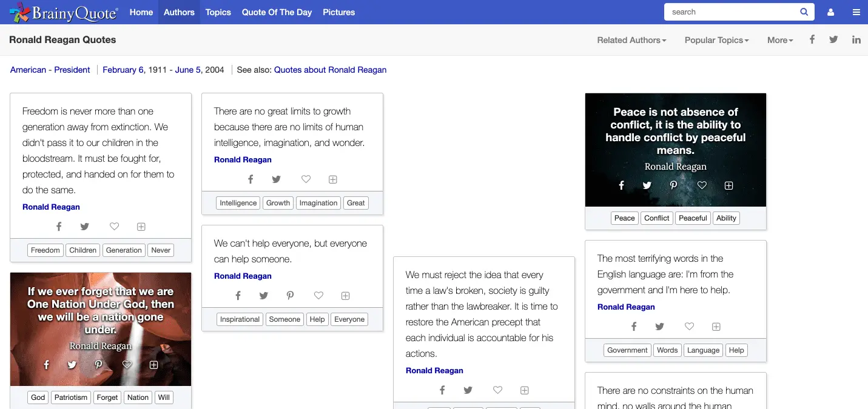
Task: Open Quote Of The Day page
Action: pos(277,12)
